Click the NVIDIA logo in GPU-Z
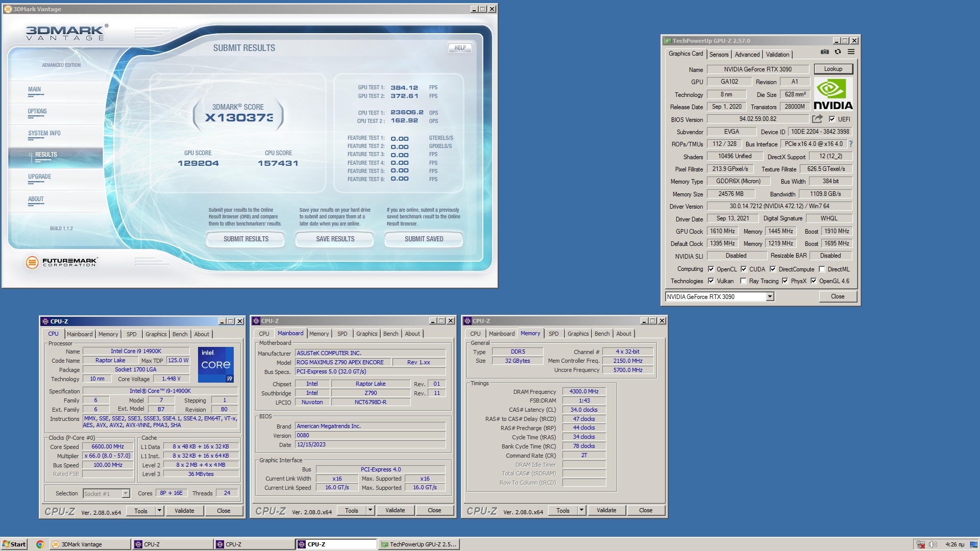Viewport: 980px width, 551px height. coord(833,94)
